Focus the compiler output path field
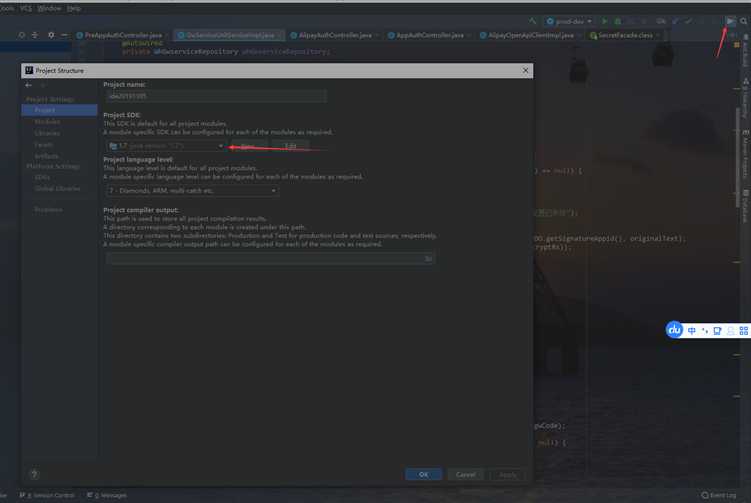This screenshot has height=503, width=751. pos(264,259)
